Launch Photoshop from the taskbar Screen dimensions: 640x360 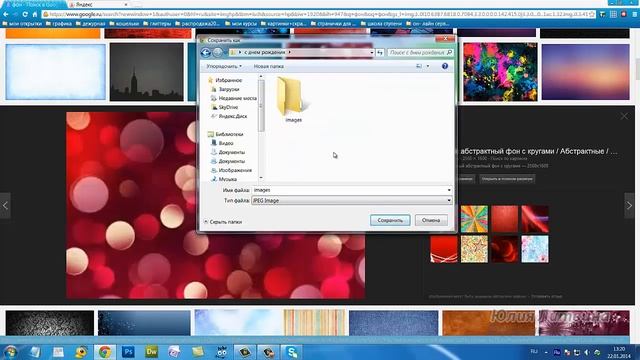128,352
